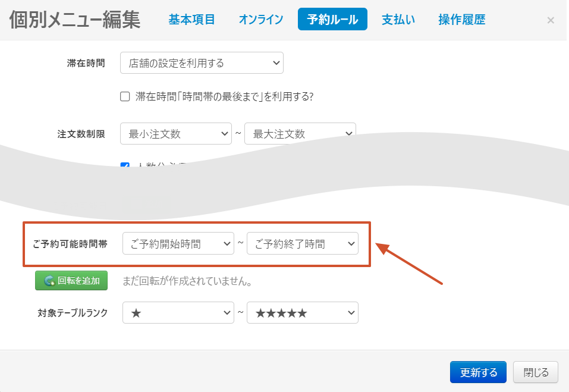
Task: Click the ご予約可能時間帯 label
Action: coord(70,244)
